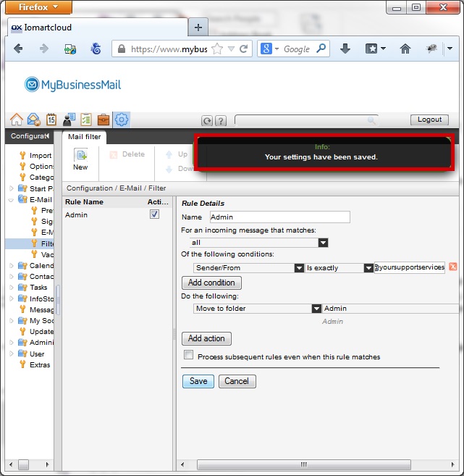Open the Move to folder action dropdown
This screenshot has height=476, width=464.
[x=316, y=309]
